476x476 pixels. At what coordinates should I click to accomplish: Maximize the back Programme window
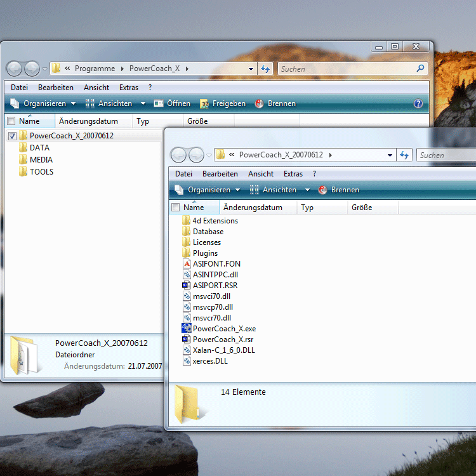click(395, 46)
